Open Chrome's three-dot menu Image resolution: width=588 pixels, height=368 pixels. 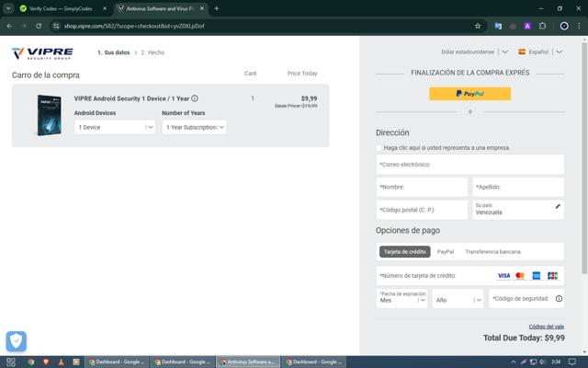[x=579, y=26]
